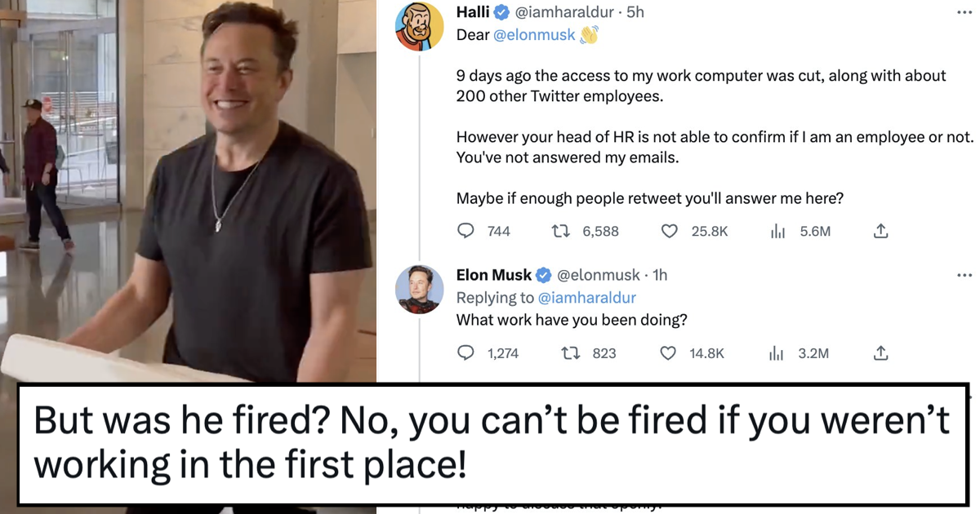Open more options on Halli's tweet
Screen dimensions: 980x514
pyautogui.click(x=964, y=13)
